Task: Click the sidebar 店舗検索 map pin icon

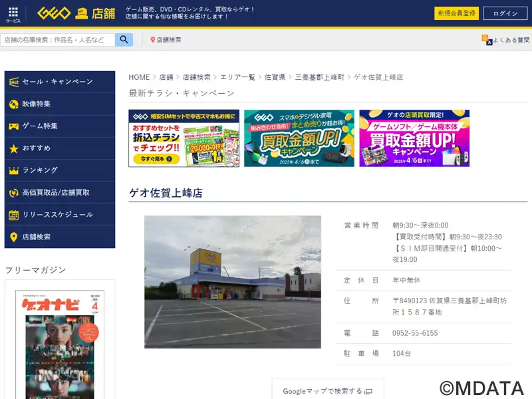Action: coord(13,237)
